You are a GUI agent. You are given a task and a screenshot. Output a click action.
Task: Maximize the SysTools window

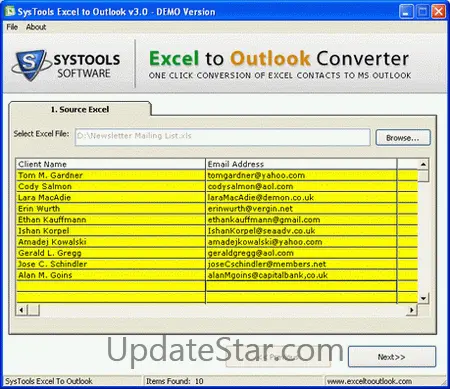click(423, 12)
